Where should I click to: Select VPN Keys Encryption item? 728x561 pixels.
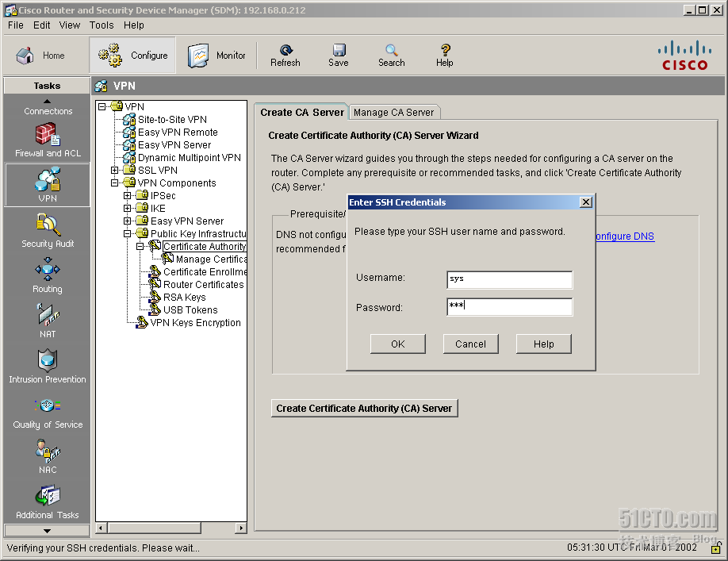[195, 323]
